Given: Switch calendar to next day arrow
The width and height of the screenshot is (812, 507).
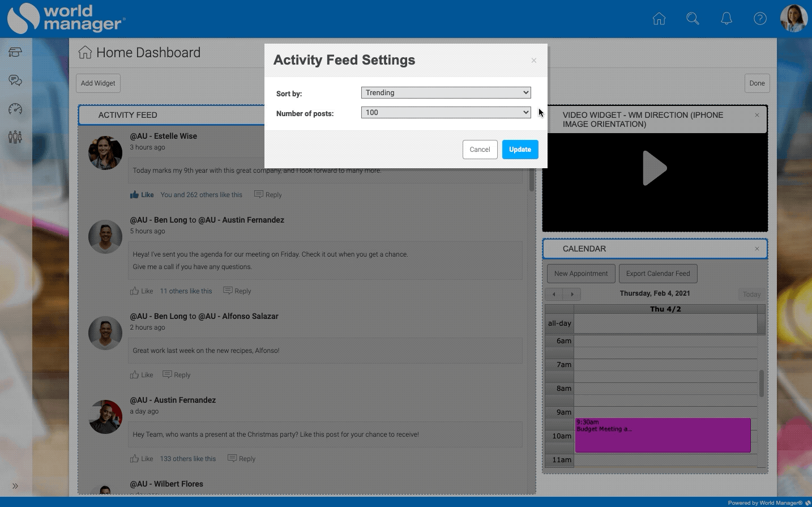Looking at the screenshot, I should (572, 294).
